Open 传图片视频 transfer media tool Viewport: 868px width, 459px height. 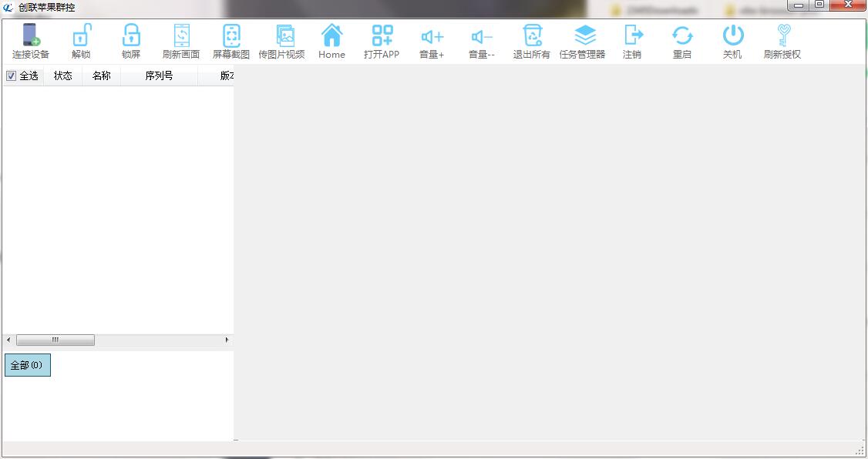click(x=281, y=36)
